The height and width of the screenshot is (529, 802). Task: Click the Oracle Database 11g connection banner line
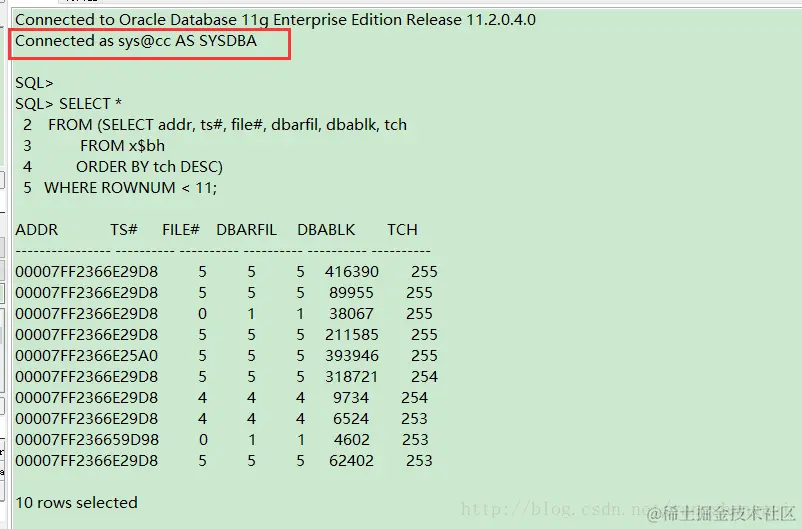pos(275,19)
